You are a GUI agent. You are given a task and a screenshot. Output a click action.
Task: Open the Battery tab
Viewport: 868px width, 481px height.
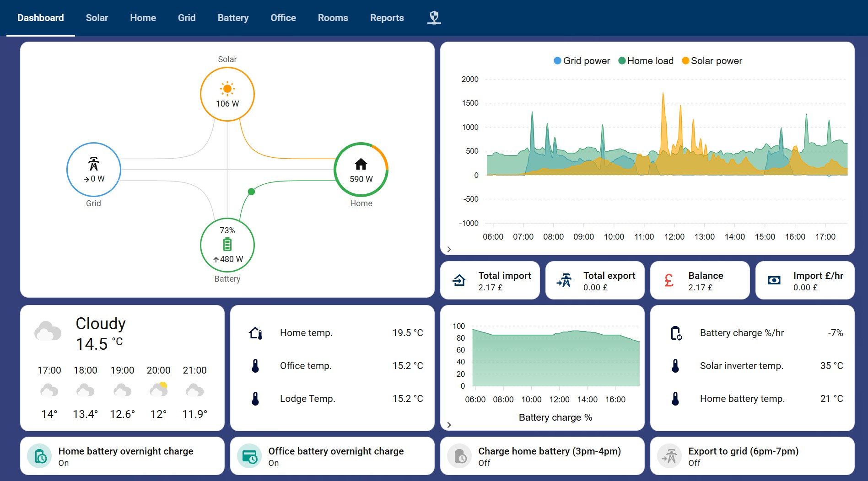(x=233, y=18)
